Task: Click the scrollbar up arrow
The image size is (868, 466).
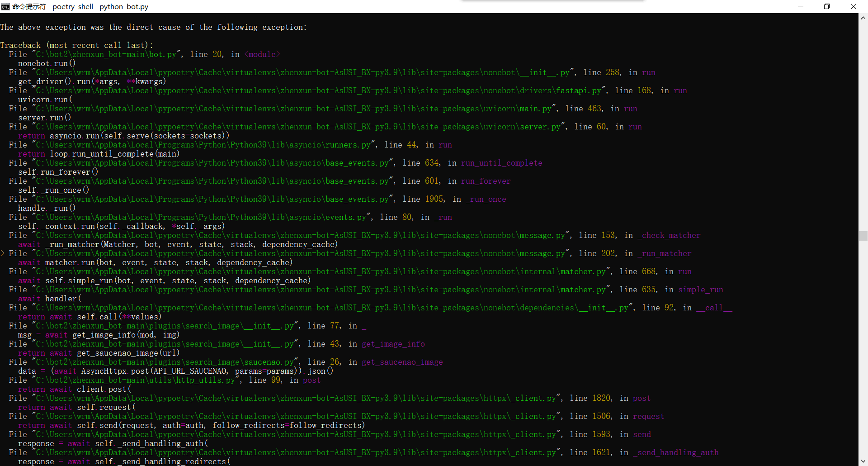Action: click(863, 18)
